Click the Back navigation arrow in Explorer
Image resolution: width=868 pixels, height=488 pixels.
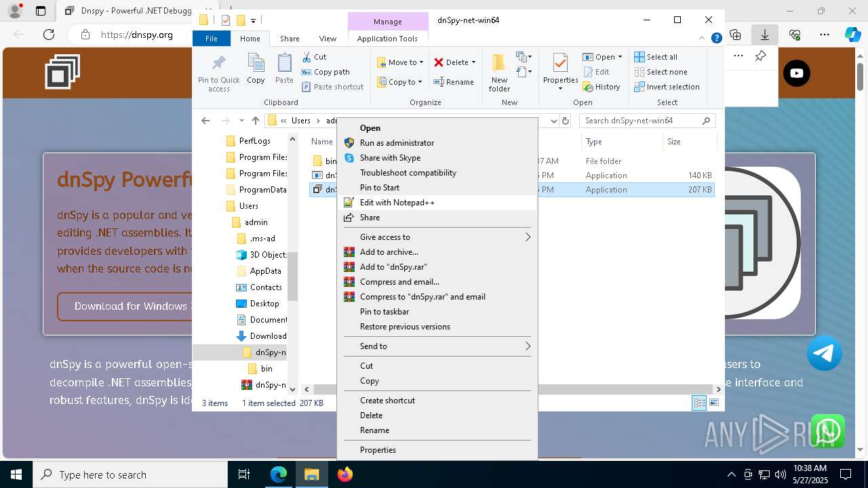point(205,121)
